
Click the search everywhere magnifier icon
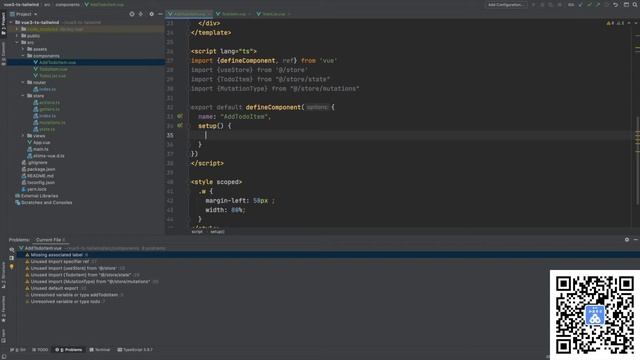(636, 4)
